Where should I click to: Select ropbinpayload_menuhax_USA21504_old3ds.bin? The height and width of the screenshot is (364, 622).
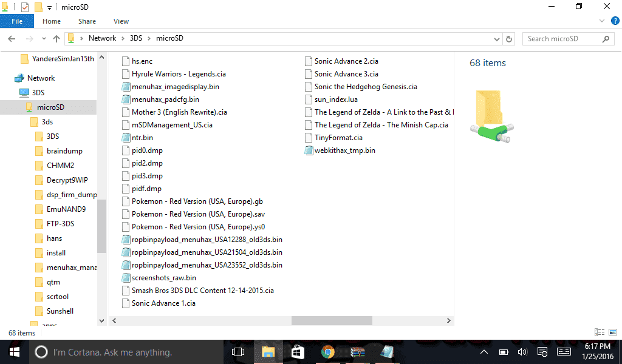207,252
